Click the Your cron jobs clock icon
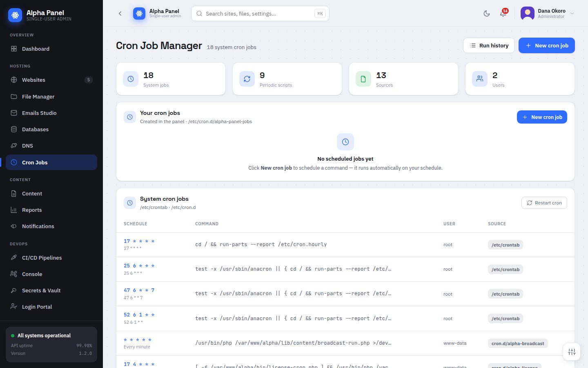 [x=130, y=117]
